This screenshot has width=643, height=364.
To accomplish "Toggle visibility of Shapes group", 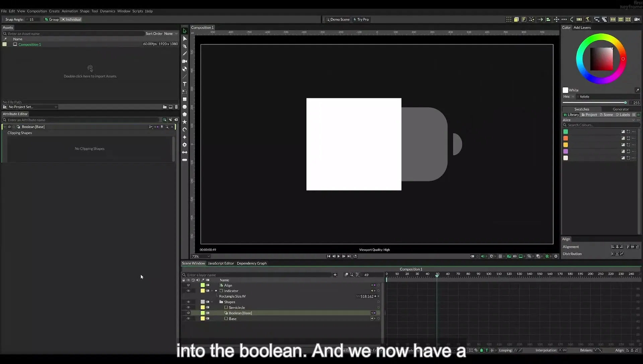I will (x=188, y=302).
